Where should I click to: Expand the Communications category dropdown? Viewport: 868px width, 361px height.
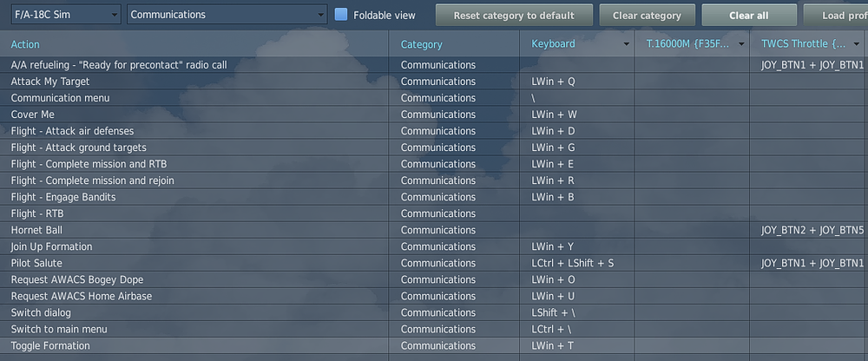pos(227,15)
